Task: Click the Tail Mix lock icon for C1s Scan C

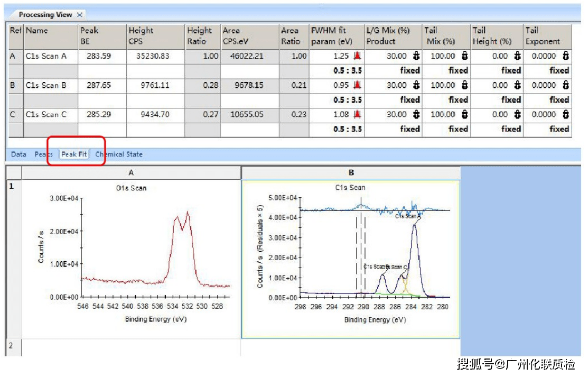Action: point(464,114)
